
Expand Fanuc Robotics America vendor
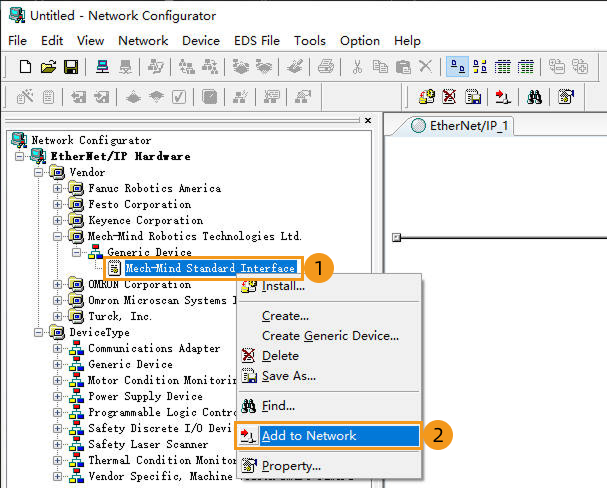tap(57, 188)
